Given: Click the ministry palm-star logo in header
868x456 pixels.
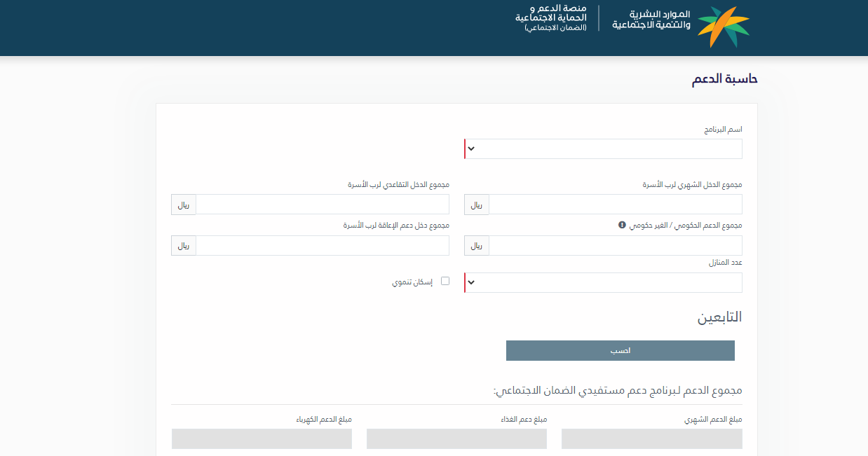Looking at the screenshot, I should pyautogui.click(x=723, y=27).
